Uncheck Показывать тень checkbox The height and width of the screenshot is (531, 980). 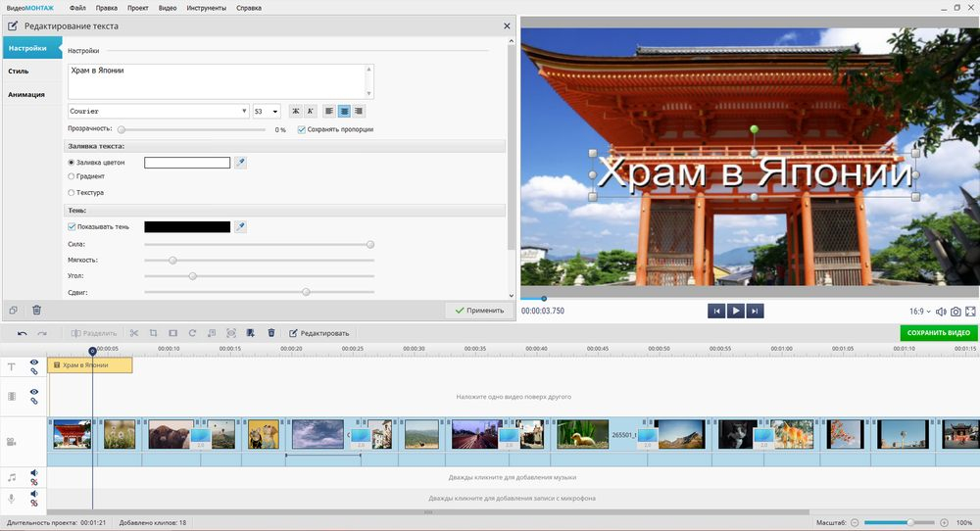point(72,226)
